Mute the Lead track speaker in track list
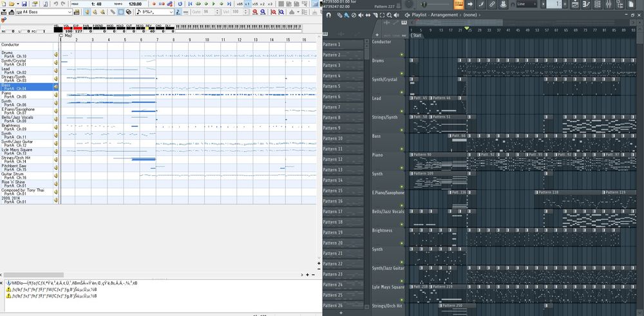Image resolution: width=644 pixels, height=316 pixels. [56, 70]
